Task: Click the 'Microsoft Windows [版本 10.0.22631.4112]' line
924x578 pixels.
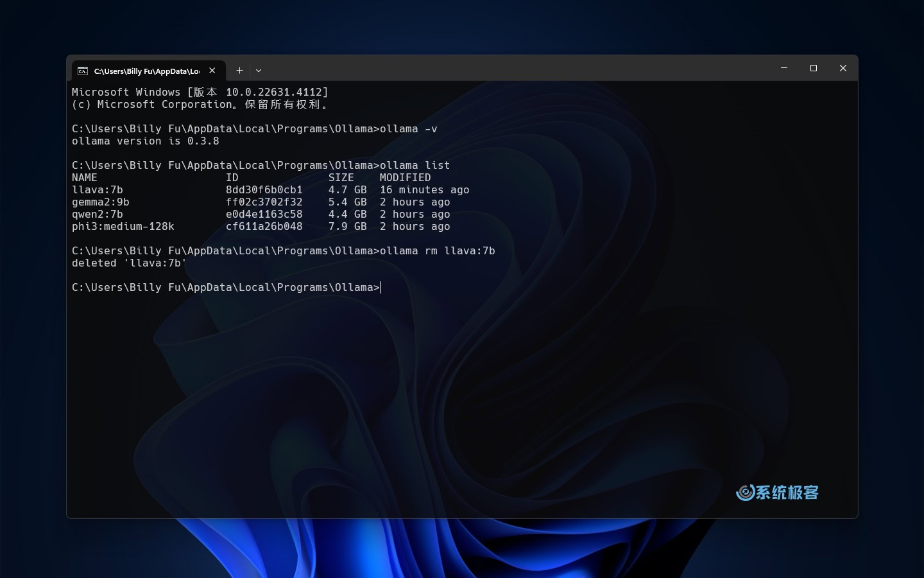Action: tap(200, 92)
